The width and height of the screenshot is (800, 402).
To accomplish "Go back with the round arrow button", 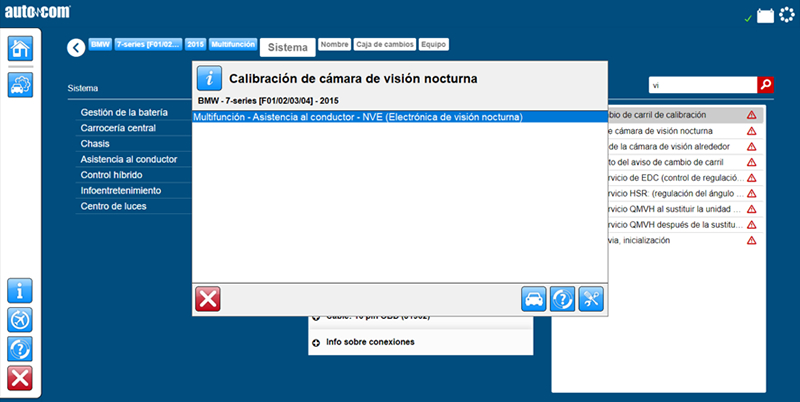I will coord(76,48).
